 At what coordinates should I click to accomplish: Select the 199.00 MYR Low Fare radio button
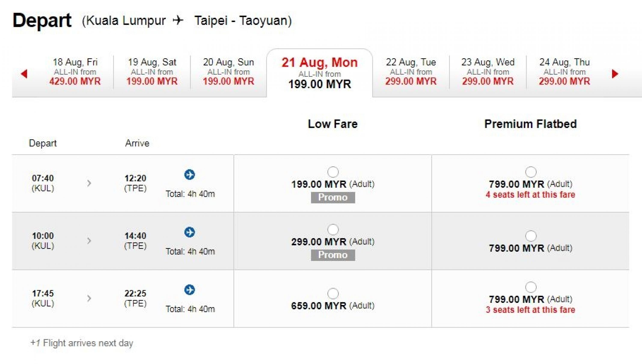333,172
